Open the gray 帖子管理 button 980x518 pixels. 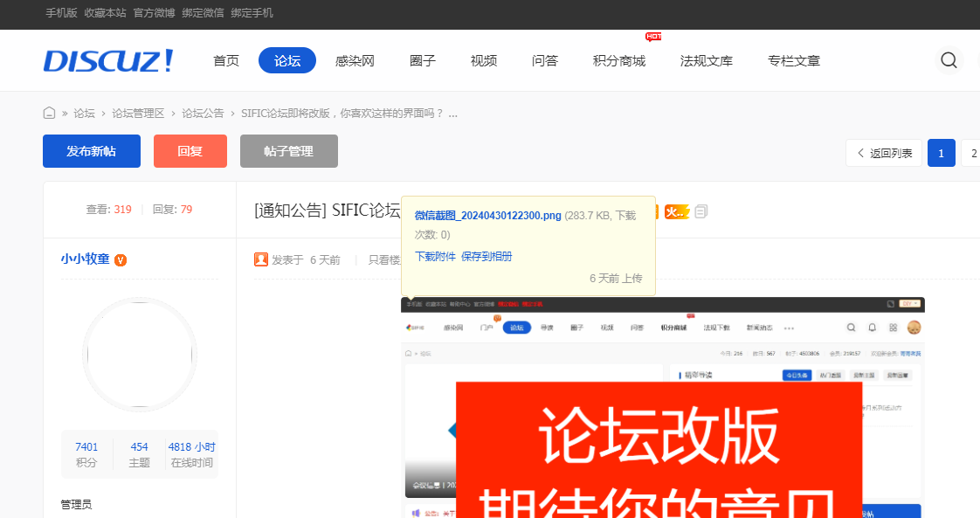point(288,151)
